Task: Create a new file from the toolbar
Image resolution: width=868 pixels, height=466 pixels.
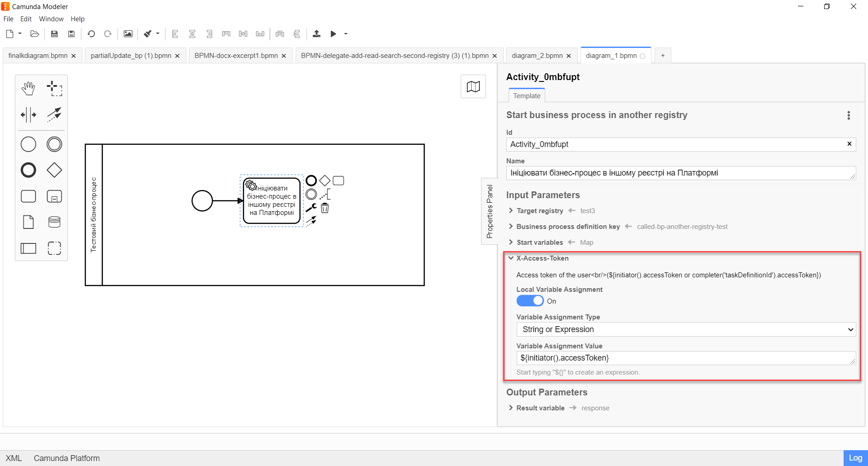Action: [x=10, y=34]
